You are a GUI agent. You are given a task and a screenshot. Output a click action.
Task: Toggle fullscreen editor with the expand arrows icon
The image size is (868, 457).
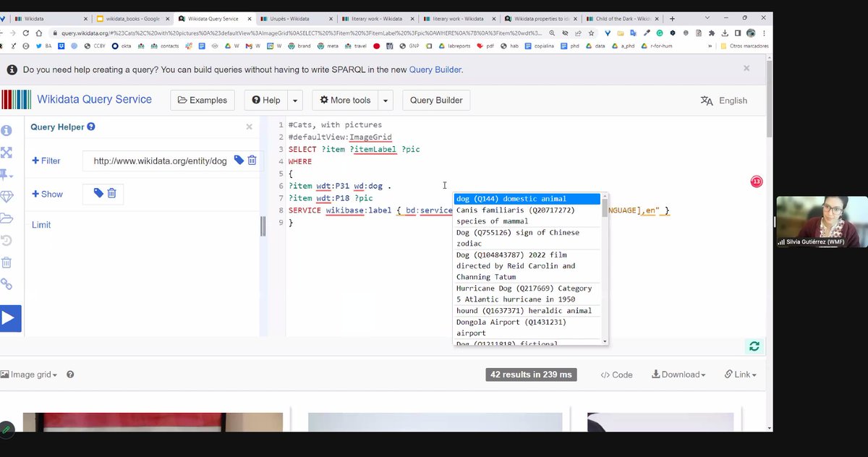coord(7,153)
